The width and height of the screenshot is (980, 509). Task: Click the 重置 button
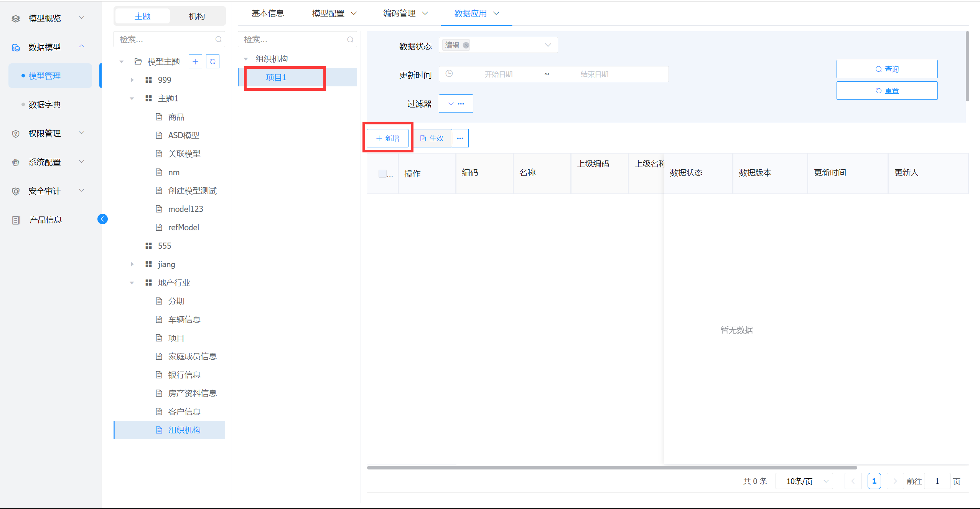[x=887, y=91]
